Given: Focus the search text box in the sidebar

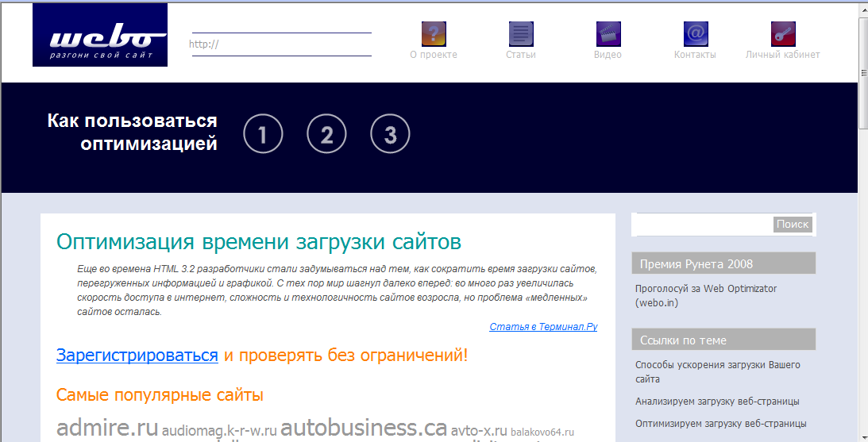Looking at the screenshot, I should (x=703, y=225).
